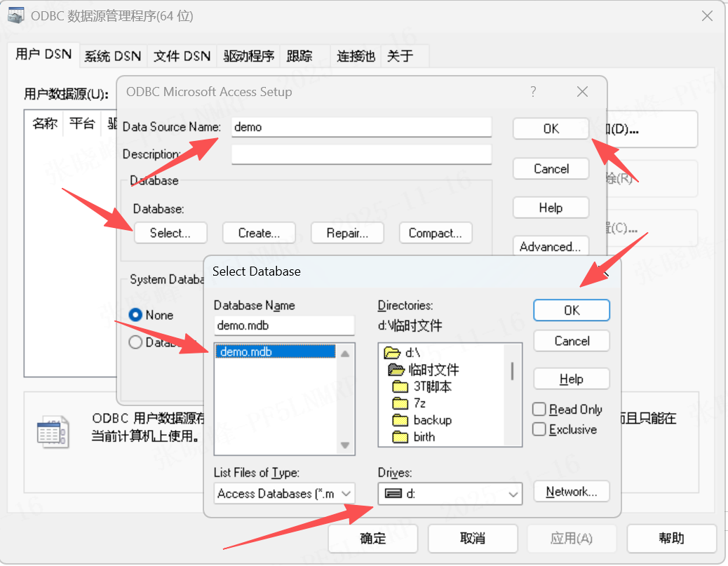Enable the Exclusive checkbox
The image size is (728, 566).
click(x=539, y=429)
